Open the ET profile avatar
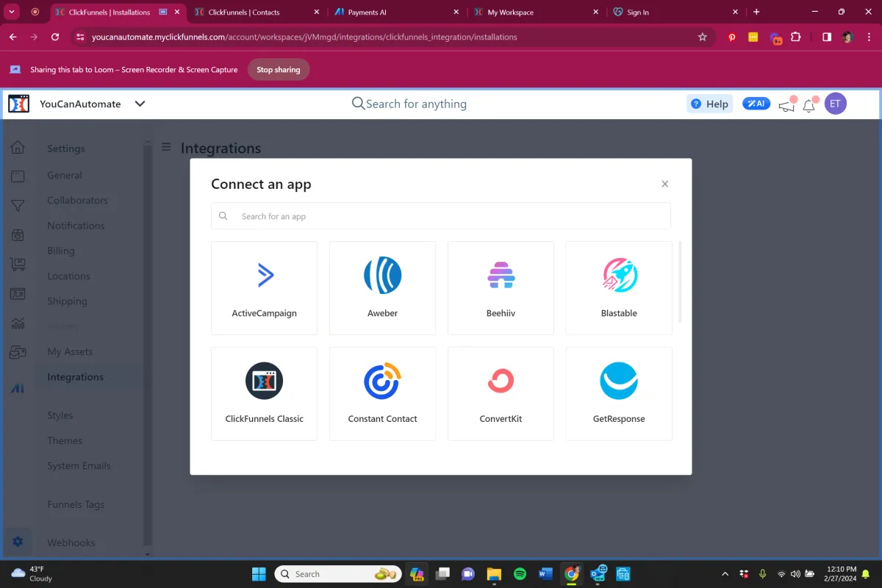 pos(835,104)
